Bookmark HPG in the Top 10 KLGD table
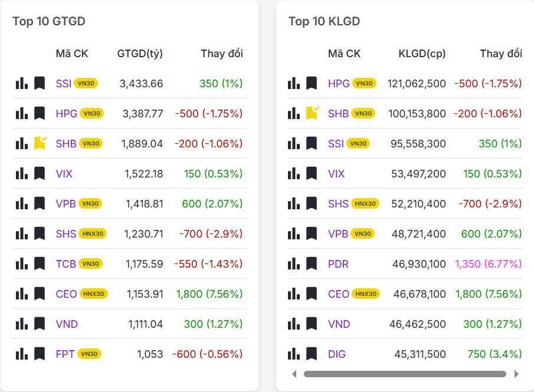 point(312,83)
